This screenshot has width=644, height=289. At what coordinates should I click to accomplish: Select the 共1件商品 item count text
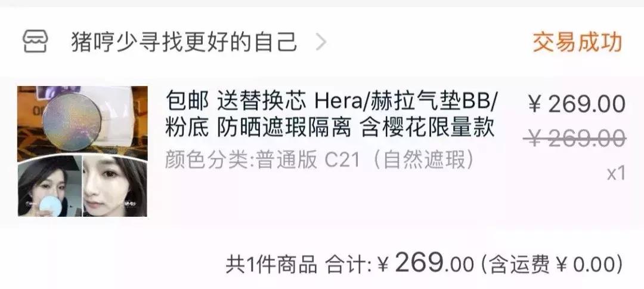click(271, 265)
